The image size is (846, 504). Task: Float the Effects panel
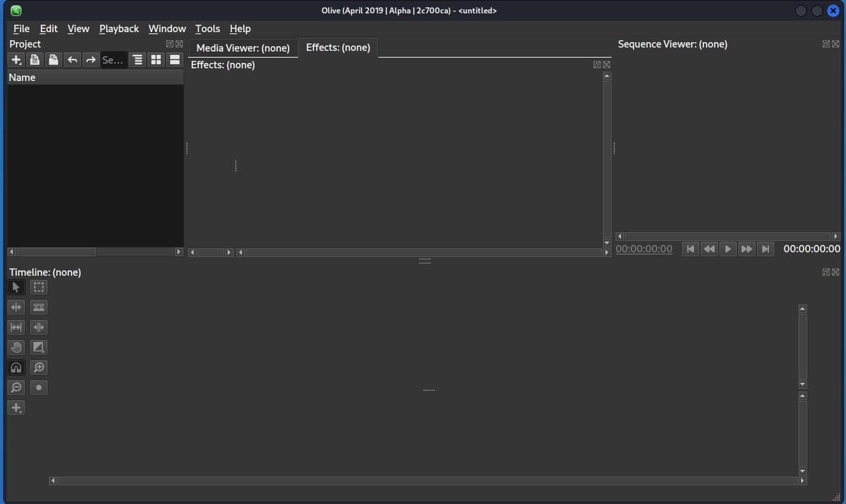click(597, 65)
